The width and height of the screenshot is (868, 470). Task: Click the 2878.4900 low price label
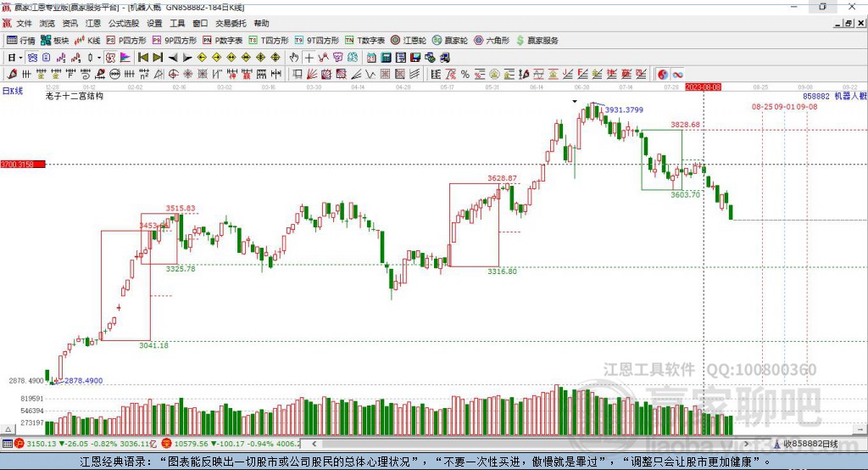click(84, 380)
